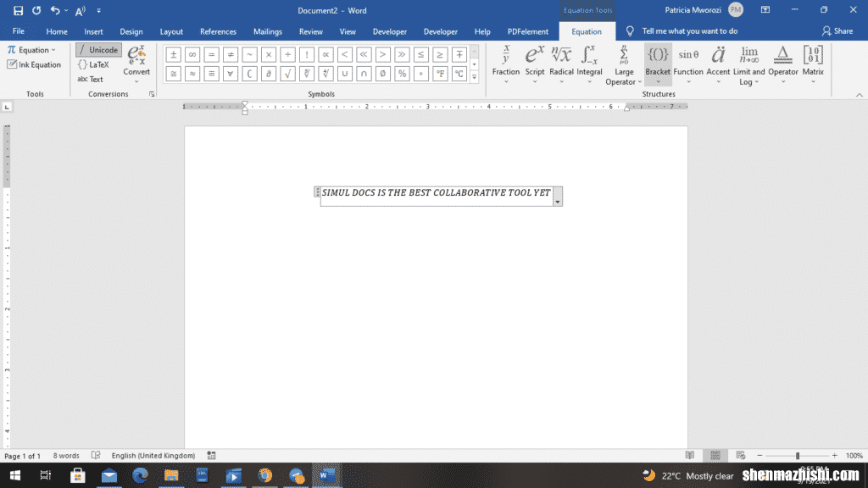Insert the intersection symbol
The height and width of the screenshot is (488, 868).
point(364,74)
